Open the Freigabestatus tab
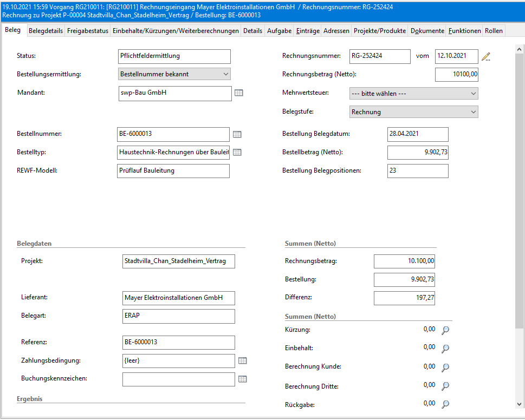Screen dimensions: 525x420 pyautogui.click(x=88, y=31)
